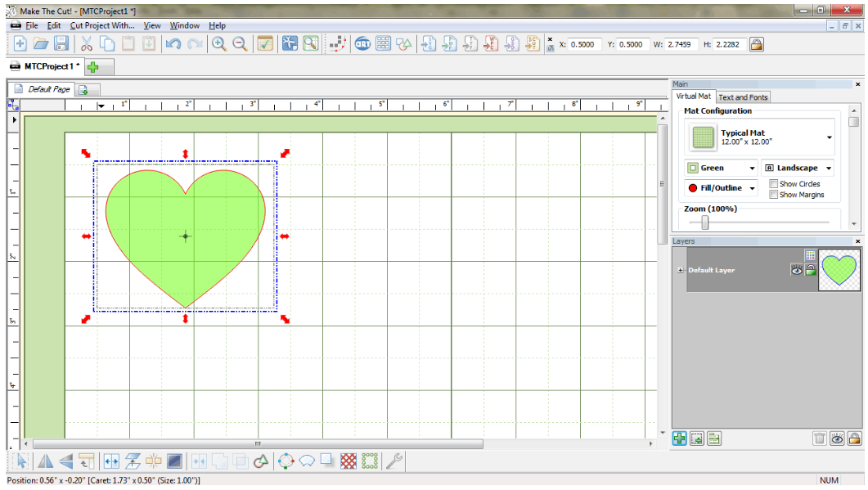Click move selection to new layer button
This screenshot has height=490, width=868.
coord(697,439)
